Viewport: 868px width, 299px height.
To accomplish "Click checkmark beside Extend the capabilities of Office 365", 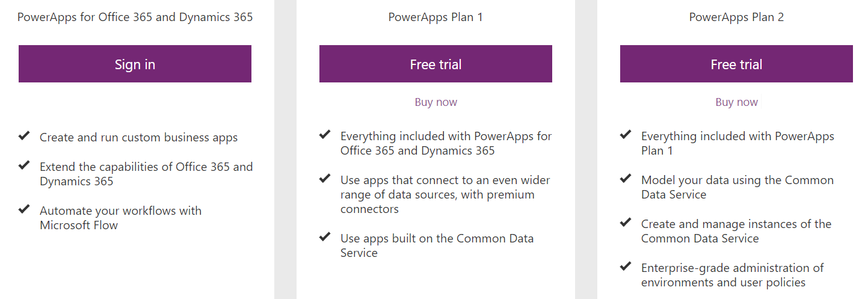I will 24,165.
